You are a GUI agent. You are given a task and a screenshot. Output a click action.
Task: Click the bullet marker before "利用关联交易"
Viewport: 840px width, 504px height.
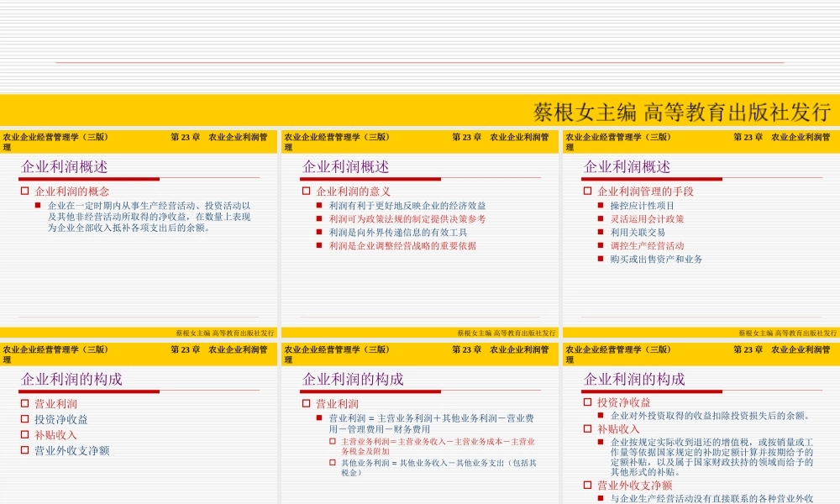[599, 233]
